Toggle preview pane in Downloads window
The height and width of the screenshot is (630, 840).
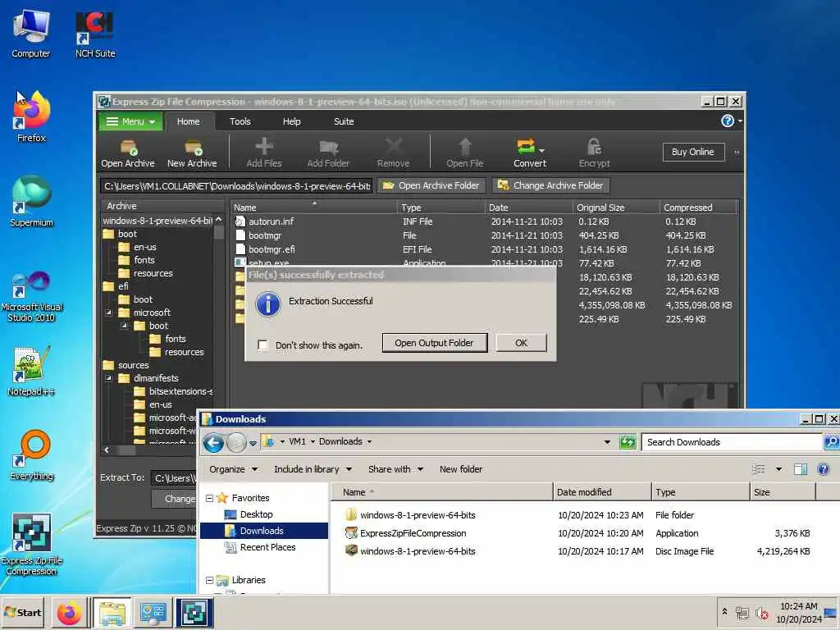click(x=801, y=469)
